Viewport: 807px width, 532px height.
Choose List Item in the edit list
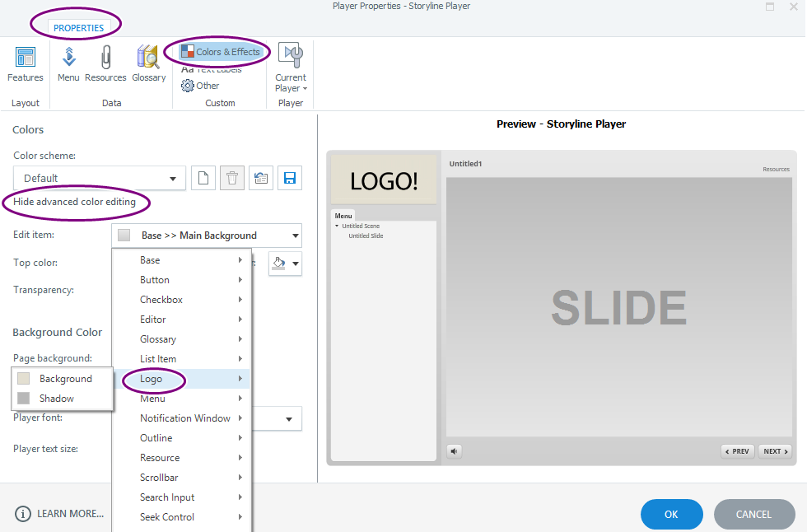click(182, 358)
